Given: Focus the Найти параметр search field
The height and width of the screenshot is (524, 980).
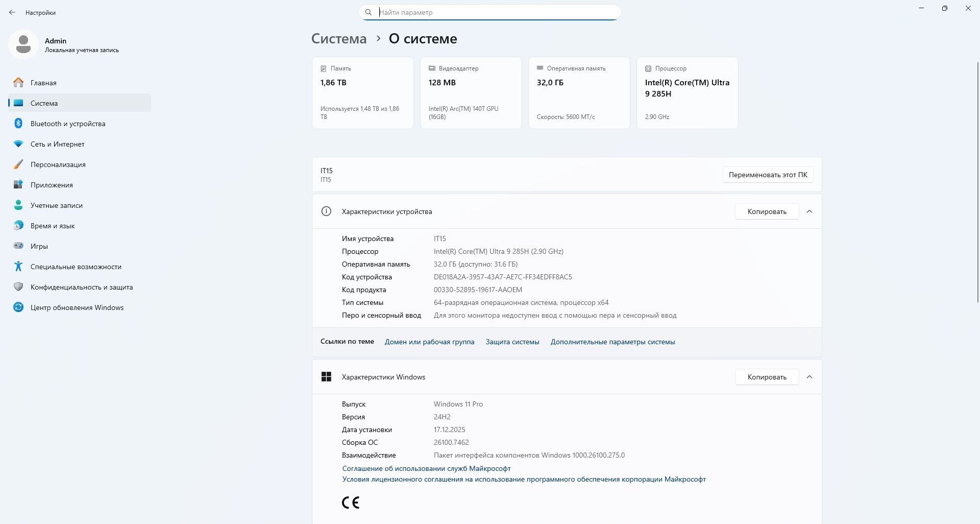Looking at the screenshot, I should coord(490,12).
